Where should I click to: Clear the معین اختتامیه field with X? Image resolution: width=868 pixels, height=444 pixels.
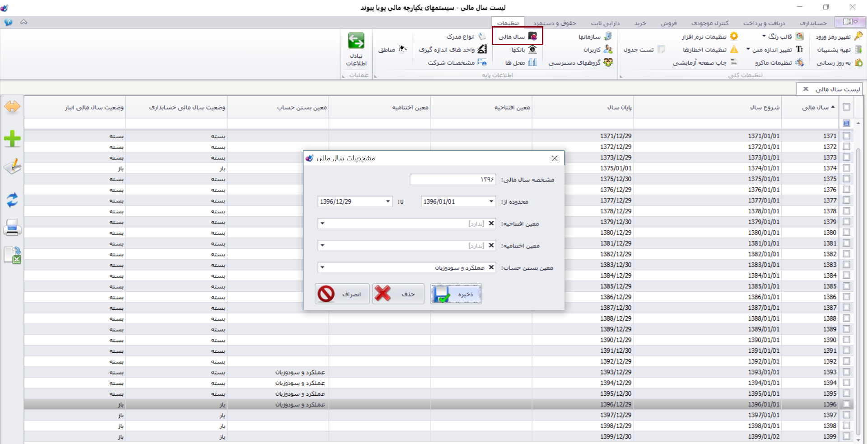tap(491, 245)
